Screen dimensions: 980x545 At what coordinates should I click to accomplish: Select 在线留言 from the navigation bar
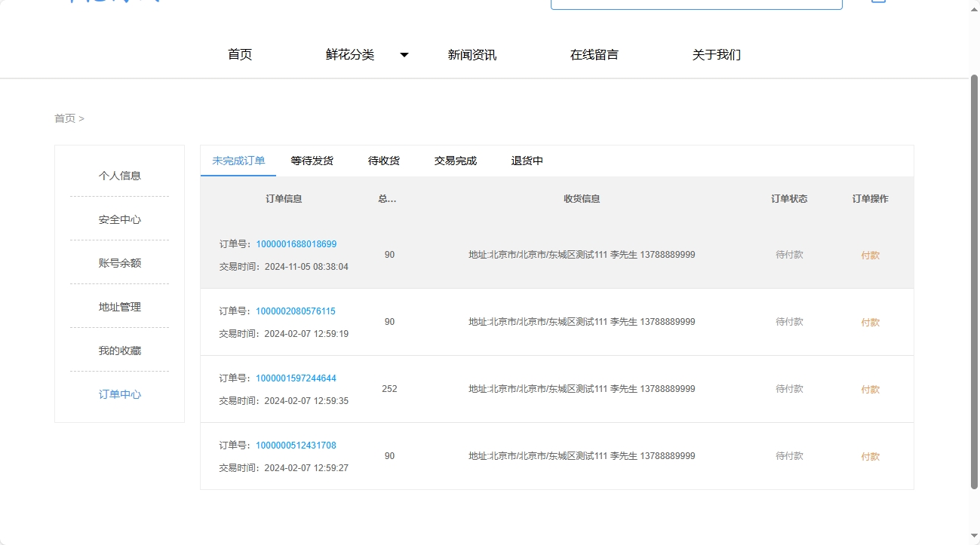[593, 54]
